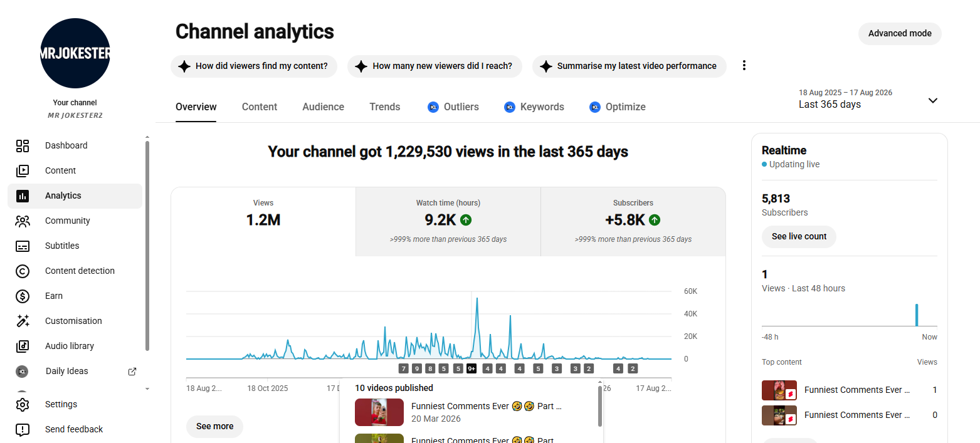Screen dimensions: 980x443
Task: Click the Advanced mode button
Action: (x=900, y=33)
